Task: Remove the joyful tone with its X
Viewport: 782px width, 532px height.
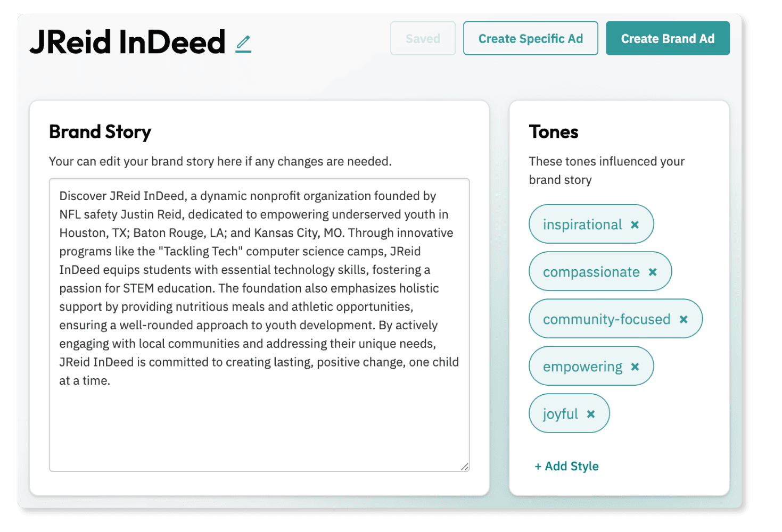Action: click(x=591, y=414)
